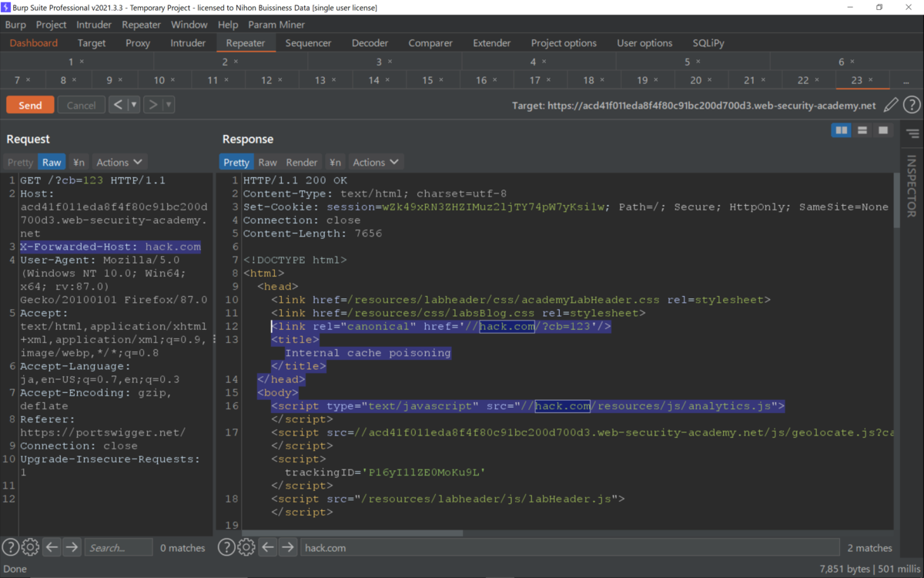Switch to the Comparer tab
This screenshot has width=924, height=578.
[x=430, y=43]
